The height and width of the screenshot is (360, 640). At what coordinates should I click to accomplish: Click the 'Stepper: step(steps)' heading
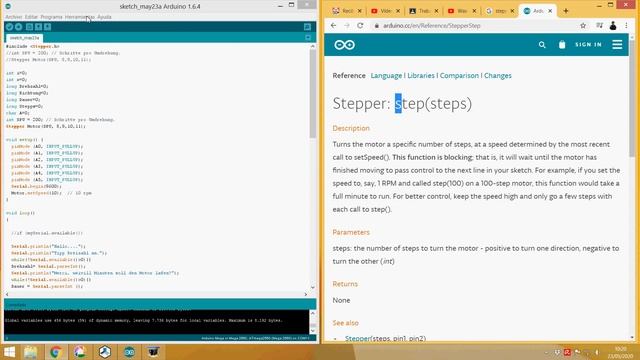[402, 104]
